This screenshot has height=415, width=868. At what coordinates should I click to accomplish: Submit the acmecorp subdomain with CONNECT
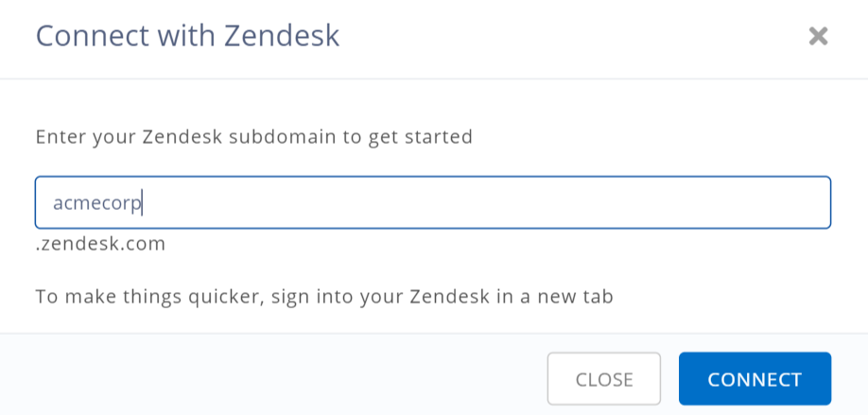[755, 379]
